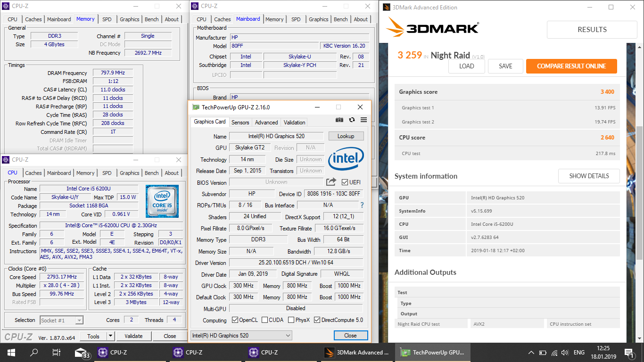Screen dimensions: 644x362
Task: Switch to Sensors tab in GPU-Z
Action: click(240, 122)
